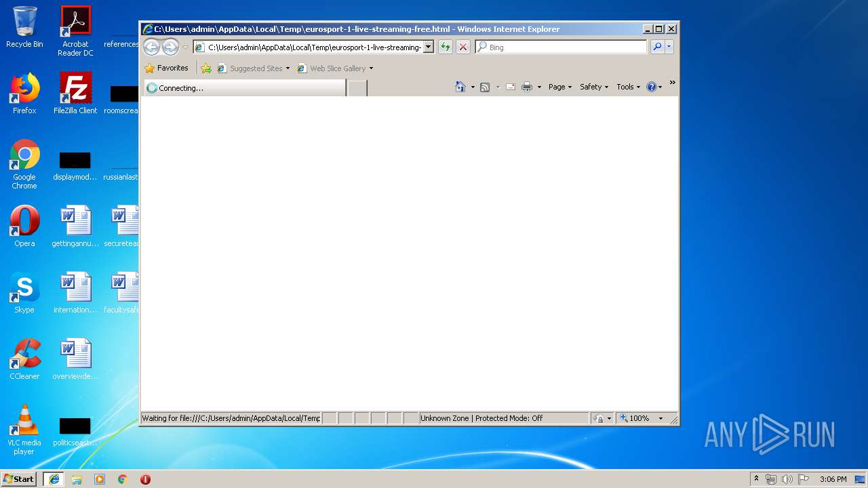The height and width of the screenshot is (488, 868).
Task: Open Favorites star button
Action: click(x=166, y=68)
